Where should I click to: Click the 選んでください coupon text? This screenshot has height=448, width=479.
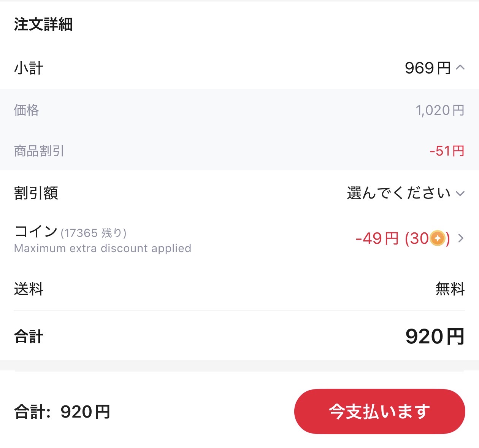[399, 193]
